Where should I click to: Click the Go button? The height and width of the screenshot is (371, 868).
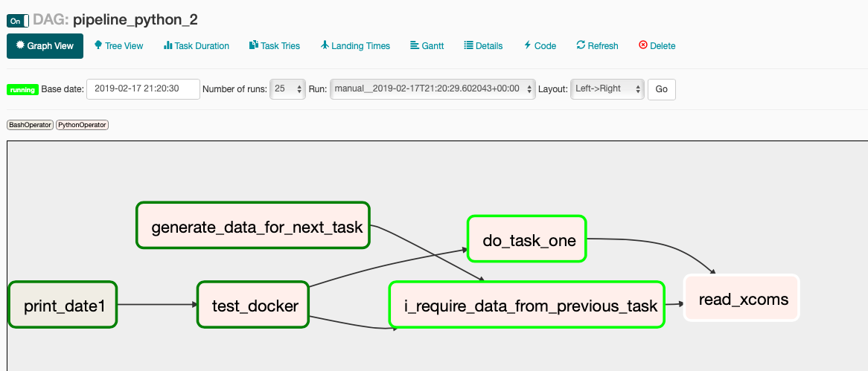click(662, 89)
